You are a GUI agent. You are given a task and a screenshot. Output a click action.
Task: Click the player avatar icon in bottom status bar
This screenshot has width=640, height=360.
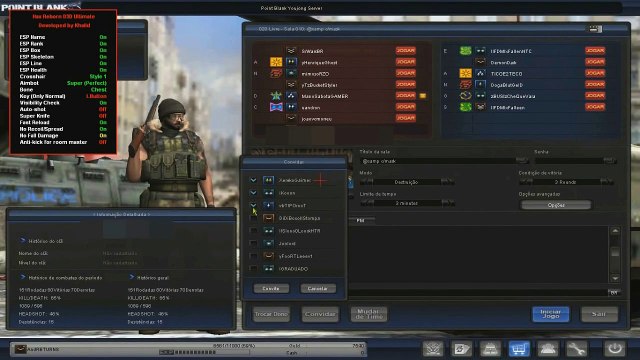pos(20,349)
